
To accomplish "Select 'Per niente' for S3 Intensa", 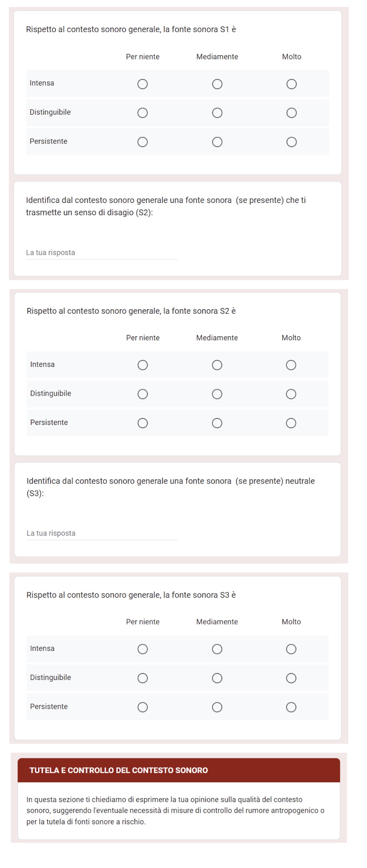I will pyautogui.click(x=142, y=649).
